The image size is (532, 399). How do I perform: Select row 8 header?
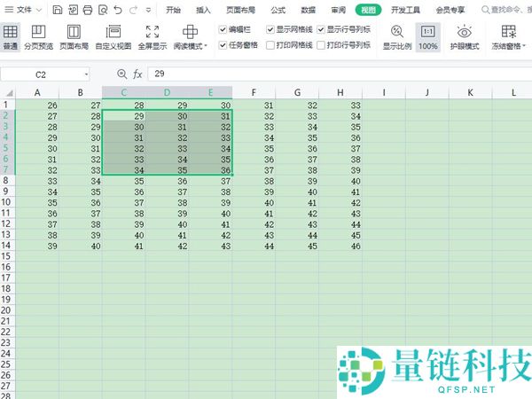coord(7,180)
